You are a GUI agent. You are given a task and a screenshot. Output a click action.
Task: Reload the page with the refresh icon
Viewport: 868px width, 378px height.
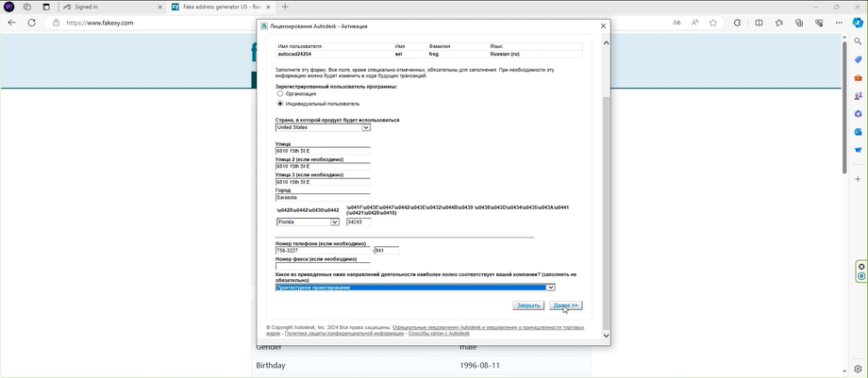pos(31,23)
